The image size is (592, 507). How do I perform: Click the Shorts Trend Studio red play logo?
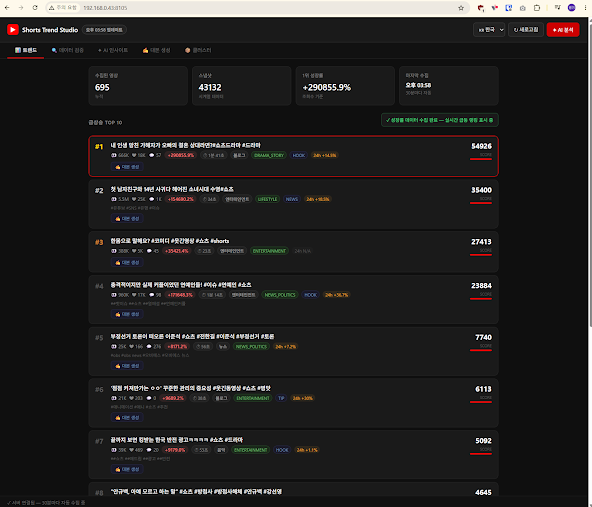point(12,30)
